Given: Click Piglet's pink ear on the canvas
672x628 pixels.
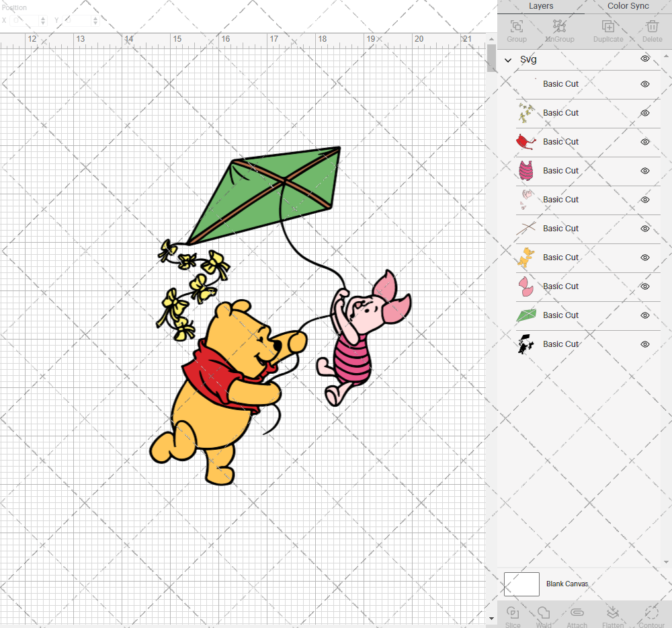Looking at the screenshot, I should [x=386, y=286].
